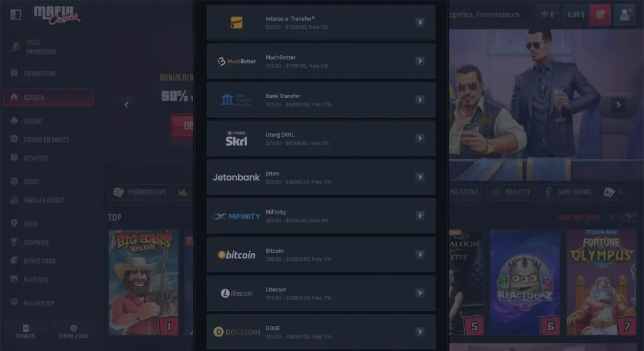This screenshot has height=351, width=644.
Task: Choose the MiFinity logo
Action: pos(236,216)
